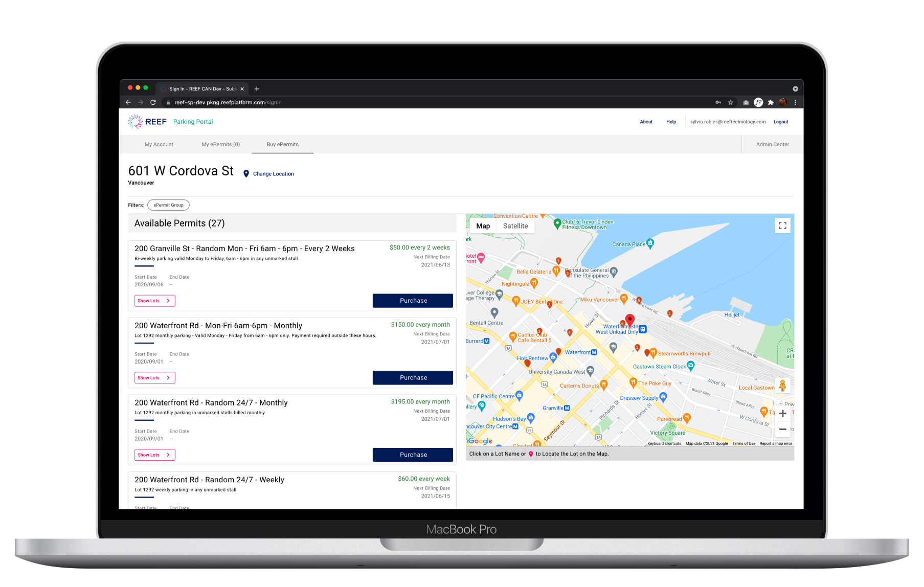
Task: Reload the page with refresh icon
Action: click(153, 102)
